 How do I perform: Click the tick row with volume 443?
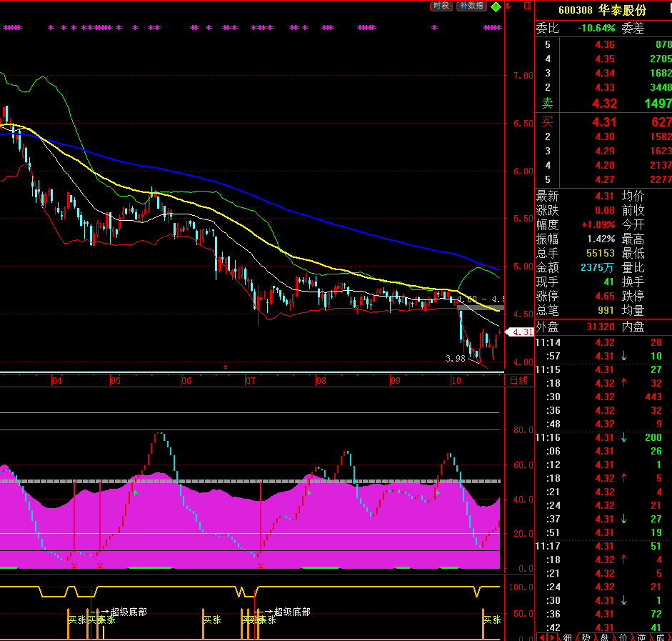(x=603, y=397)
